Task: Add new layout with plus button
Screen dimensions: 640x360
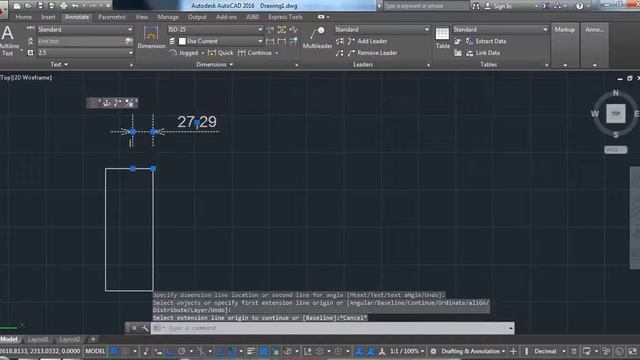Action: click(x=93, y=339)
